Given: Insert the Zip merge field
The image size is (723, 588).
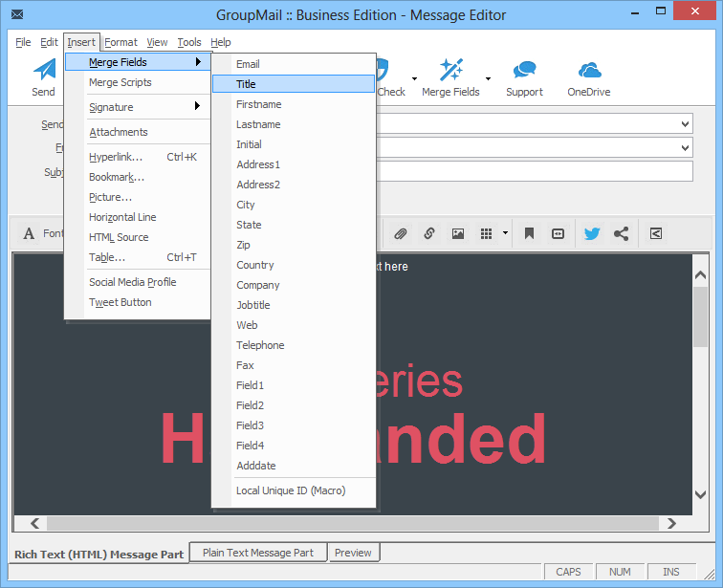Looking at the screenshot, I should click(x=294, y=245).
